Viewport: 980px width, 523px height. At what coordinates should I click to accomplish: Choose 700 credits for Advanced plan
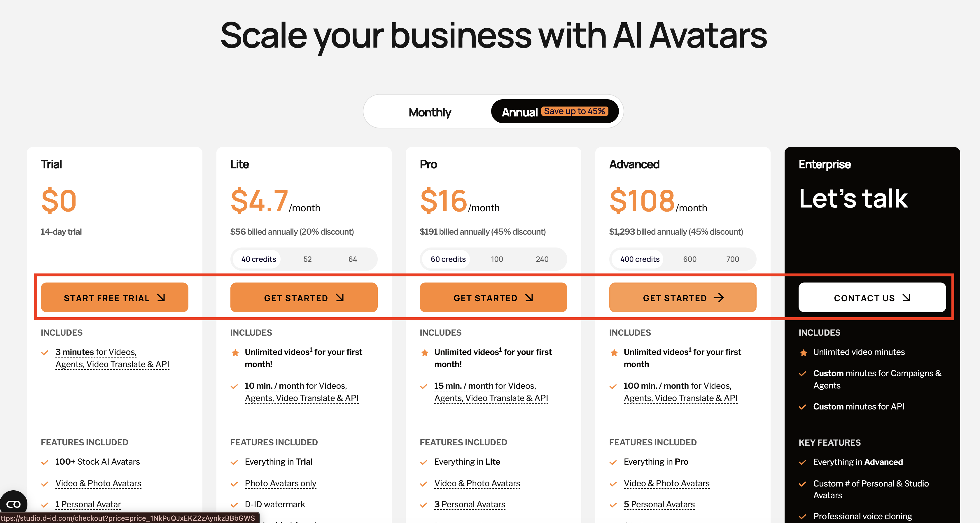coord(732,259)
